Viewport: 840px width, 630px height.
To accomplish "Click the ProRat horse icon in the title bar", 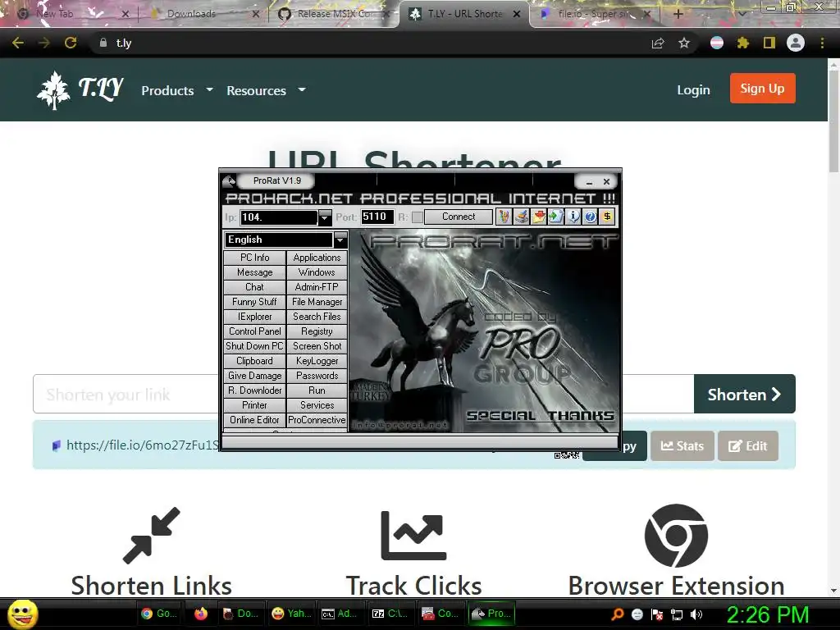I will tap(229, 181).
